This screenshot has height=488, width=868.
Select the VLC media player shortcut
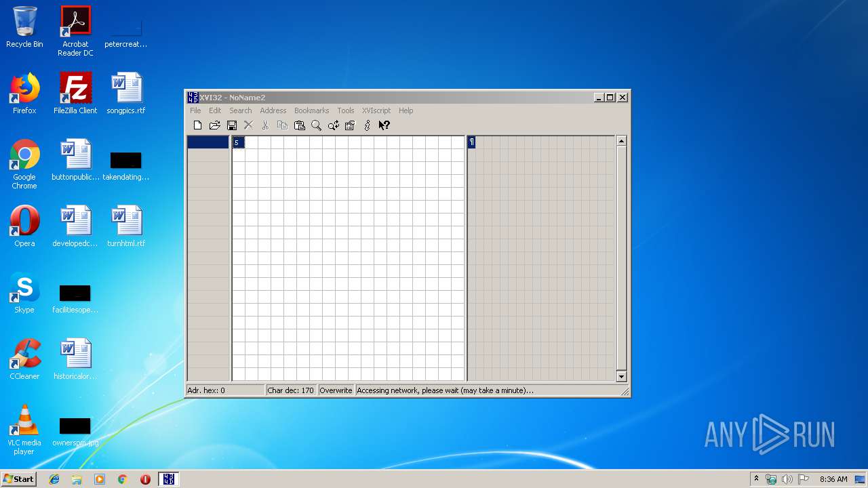(x=24, y=430)
